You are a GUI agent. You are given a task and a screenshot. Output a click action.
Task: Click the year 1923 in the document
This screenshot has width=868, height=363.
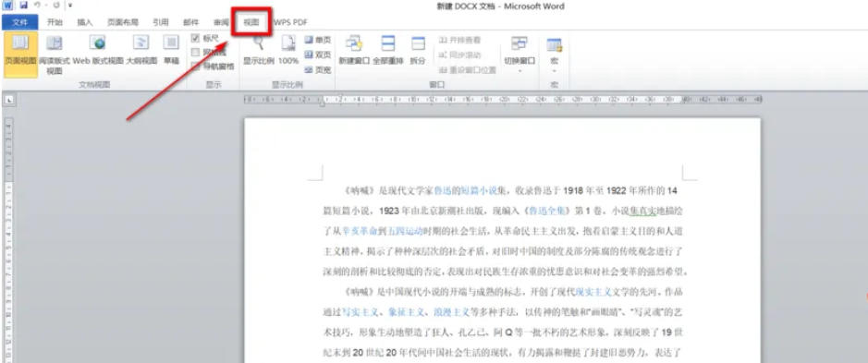coord(389,211)
